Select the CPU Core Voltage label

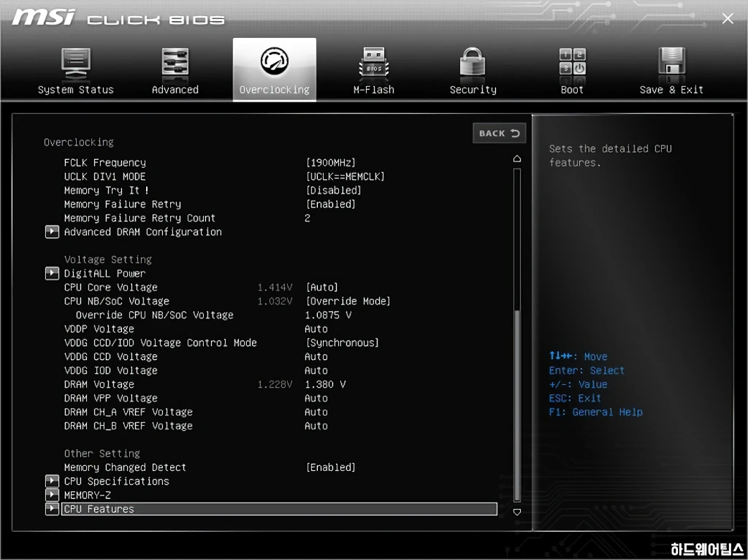click(x=111, y=287)
